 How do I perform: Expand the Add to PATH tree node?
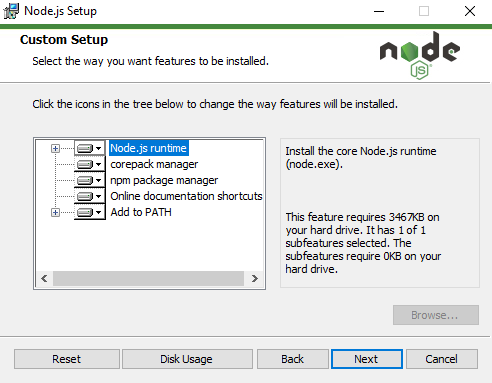click(x=55, y=212)
